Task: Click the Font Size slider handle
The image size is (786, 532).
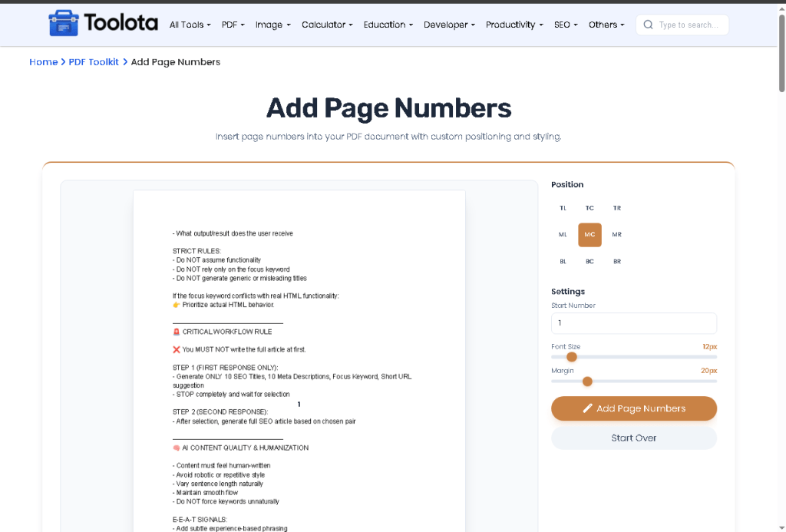Action: 571,357
